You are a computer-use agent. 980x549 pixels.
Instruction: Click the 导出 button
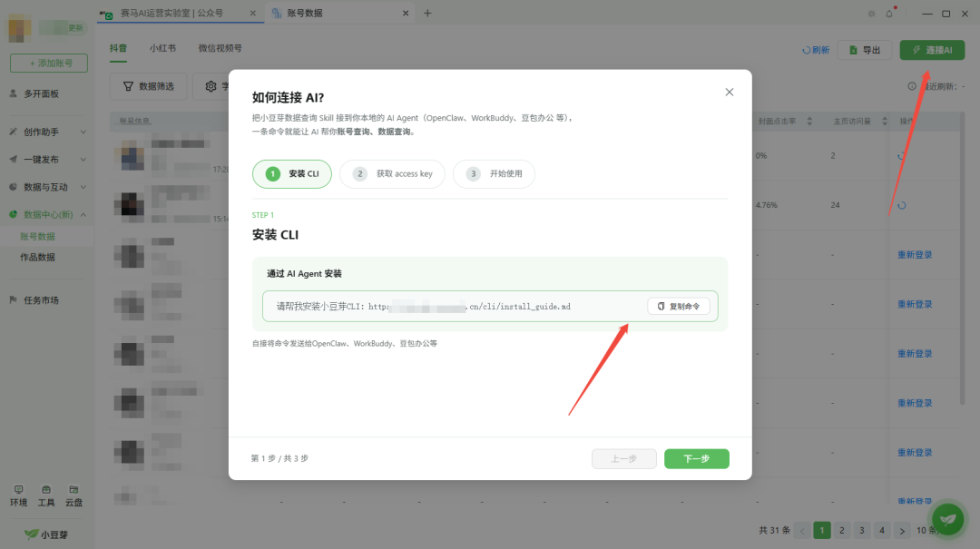pos(865,50)
